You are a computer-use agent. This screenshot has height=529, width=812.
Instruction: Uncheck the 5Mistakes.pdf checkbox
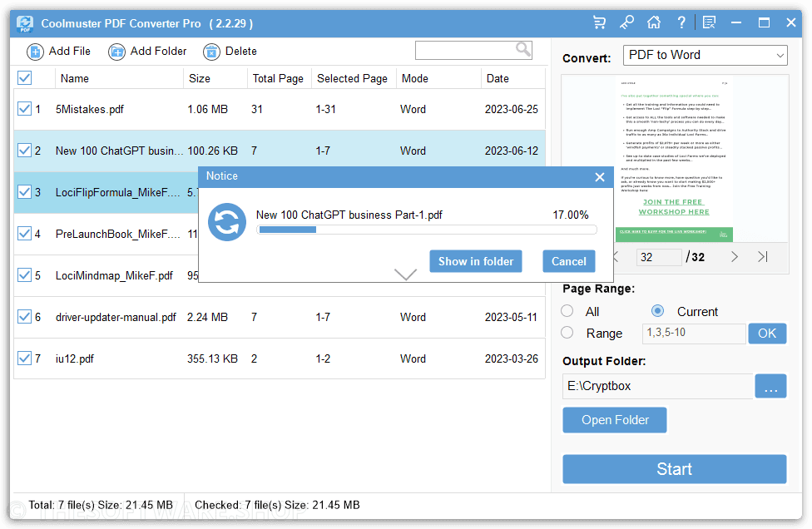pyautogui.click(x=24, y=109)
